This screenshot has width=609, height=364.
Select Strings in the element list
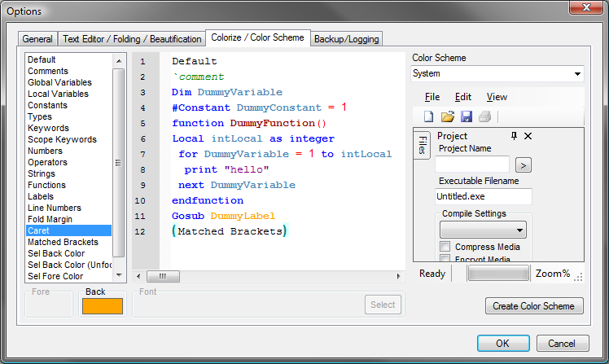[x=42, y=173]
